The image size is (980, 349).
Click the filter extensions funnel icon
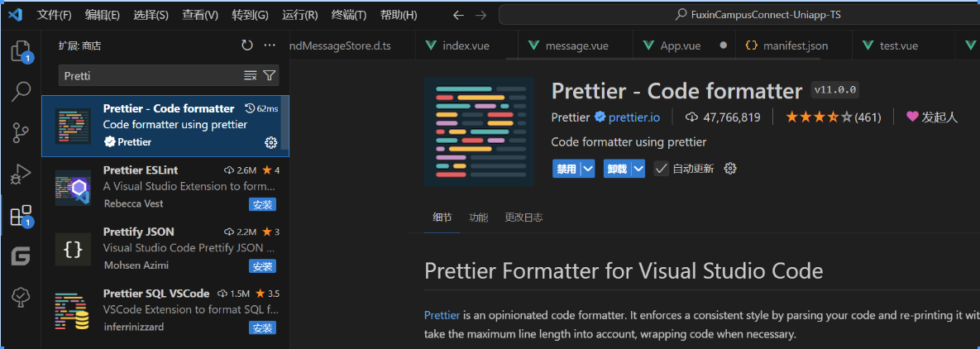(269, 75)
